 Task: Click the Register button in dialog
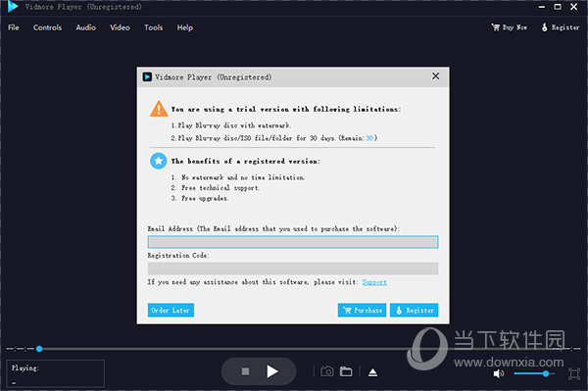pos(414,310)
